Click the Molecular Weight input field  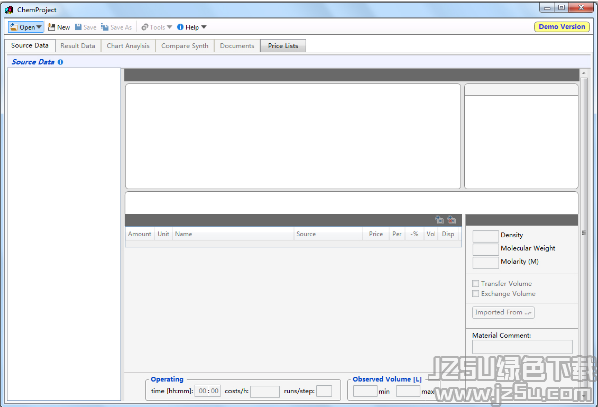tap(485, 249)
